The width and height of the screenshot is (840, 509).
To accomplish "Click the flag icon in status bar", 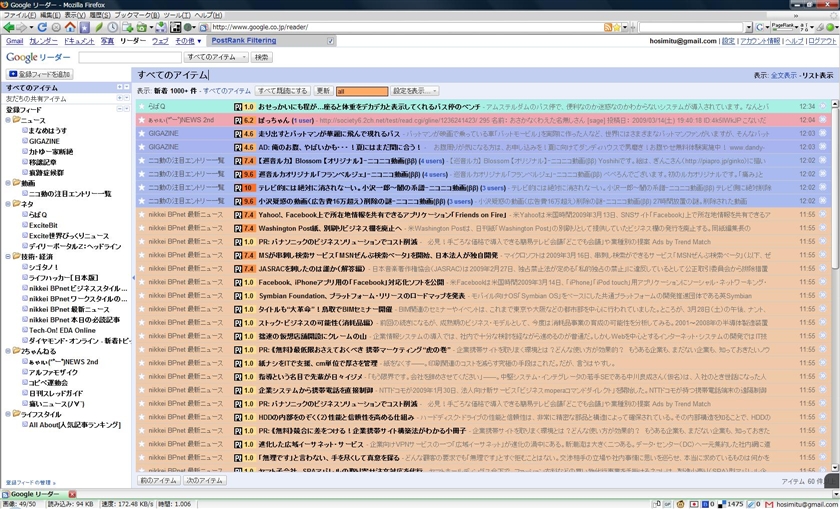I will click(x=694, y=504).
